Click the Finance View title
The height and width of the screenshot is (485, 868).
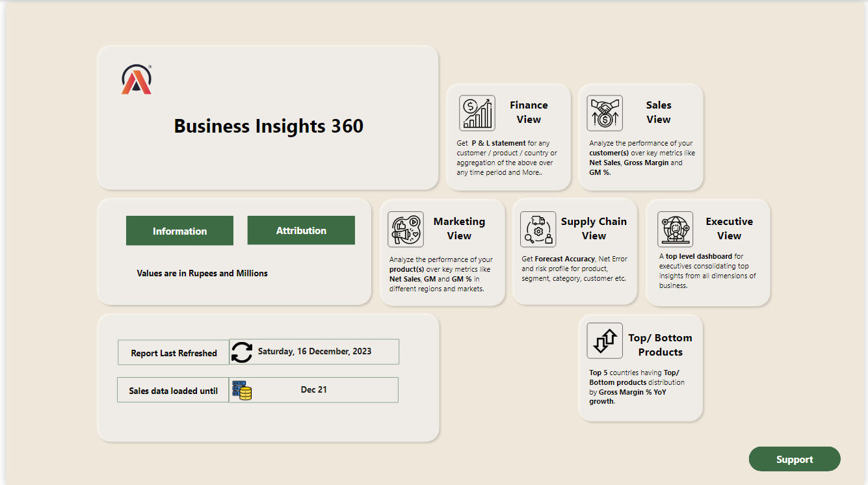point(529,112)
